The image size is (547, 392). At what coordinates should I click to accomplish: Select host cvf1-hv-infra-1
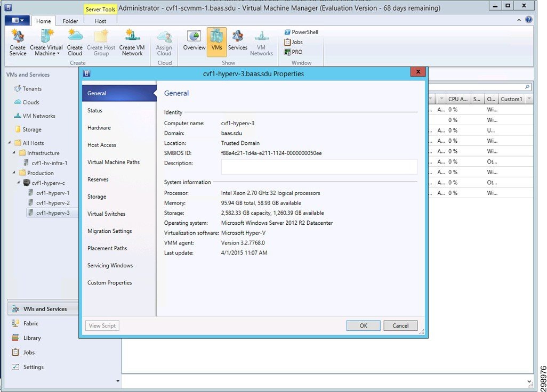(45, 163)
